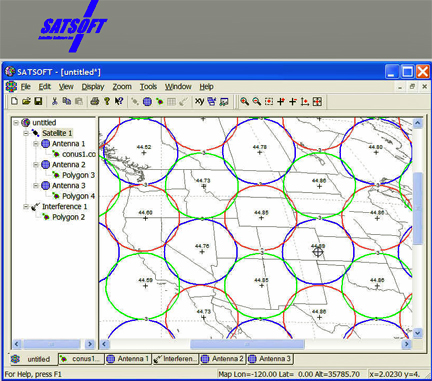Screen dimensions: 432x381
Task: Collapse the Interference 1 tree node
Action: [26, 207]
